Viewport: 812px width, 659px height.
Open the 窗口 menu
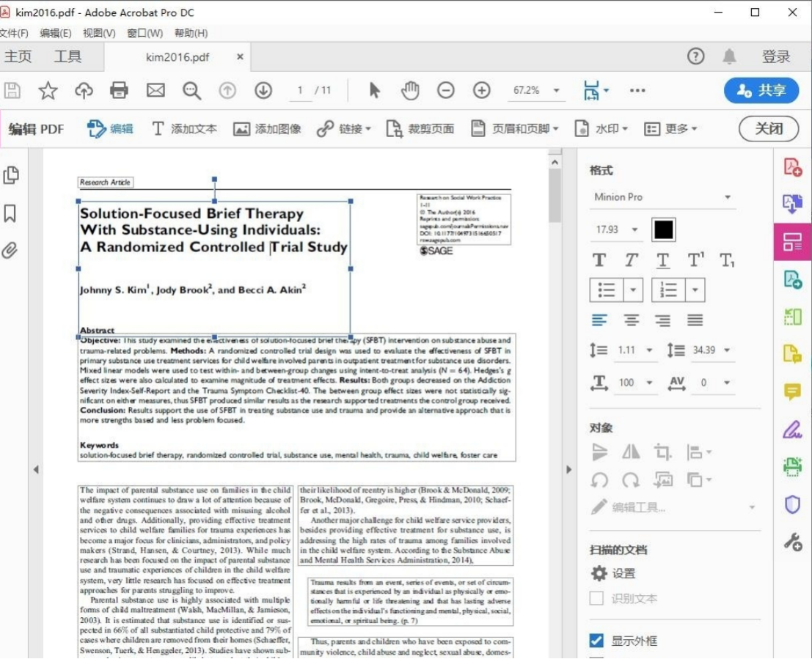coord(145,33)
